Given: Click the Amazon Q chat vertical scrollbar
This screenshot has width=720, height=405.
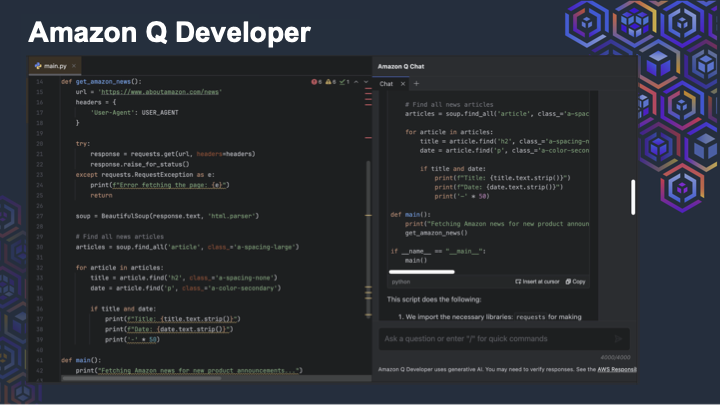Looking at the screenshot, I should point(633,197).
